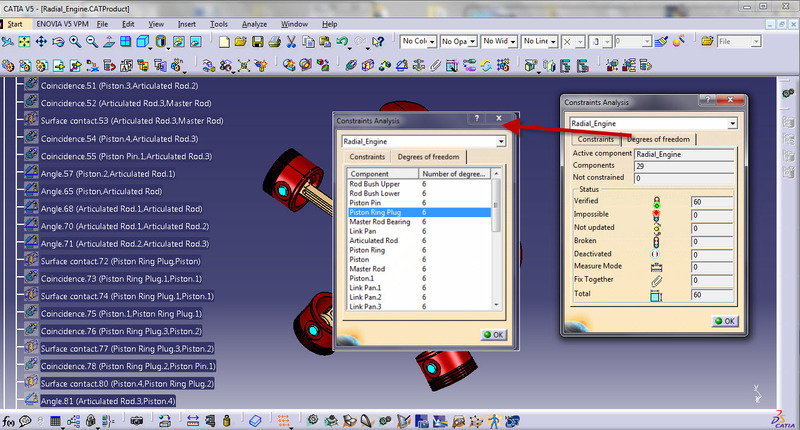800x430 pixels.
Task: Select Angle.81 (Articulated Rod.3,Piston.4) in tree
Action: [x=108, y=401]
